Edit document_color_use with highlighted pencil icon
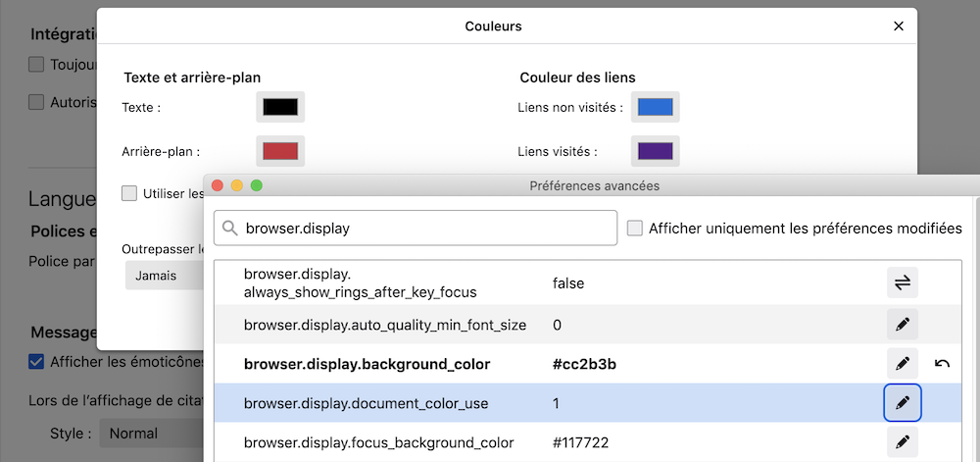The width and height of the screenshot is (980, 462). [x=902, y=403]
